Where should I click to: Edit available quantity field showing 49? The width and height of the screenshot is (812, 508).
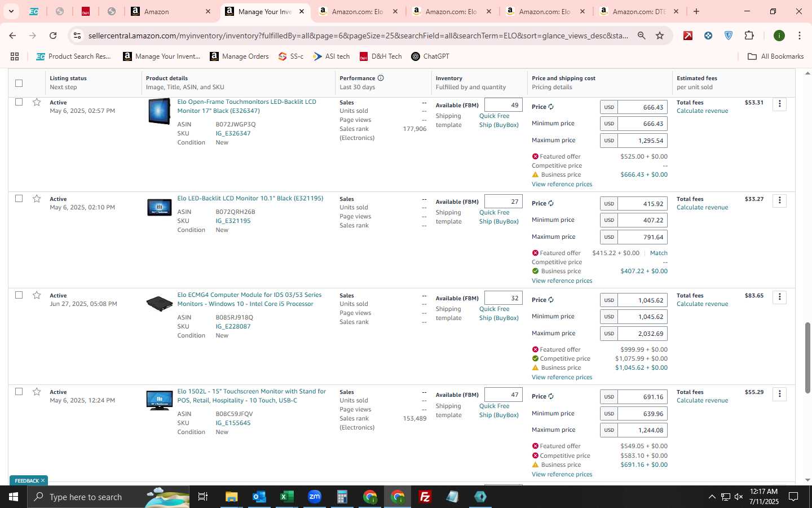coord(504,105)
